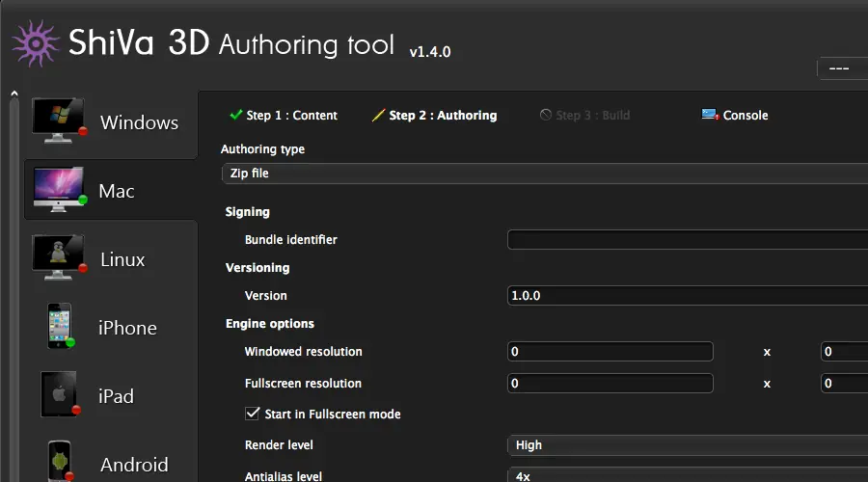Select the iPhone platform icon
Viewport: 868px width, 482px height.
[x=61, y=326]
